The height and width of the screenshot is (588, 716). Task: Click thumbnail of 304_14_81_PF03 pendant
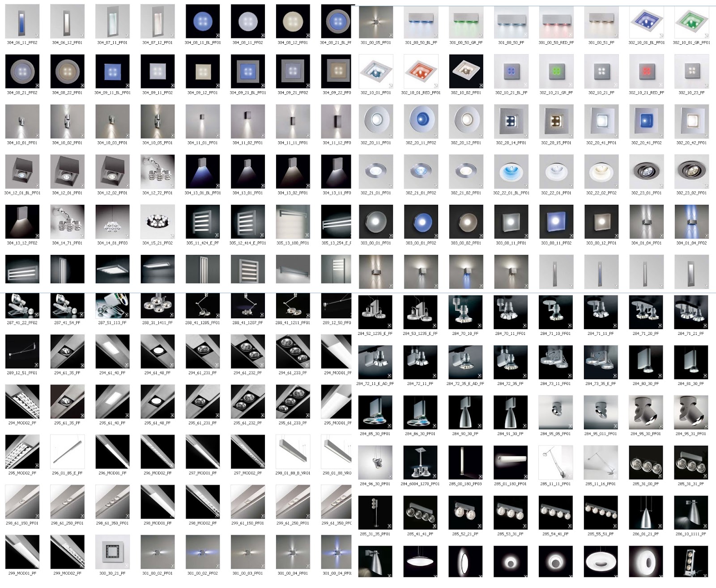click(x=113, y=221)
